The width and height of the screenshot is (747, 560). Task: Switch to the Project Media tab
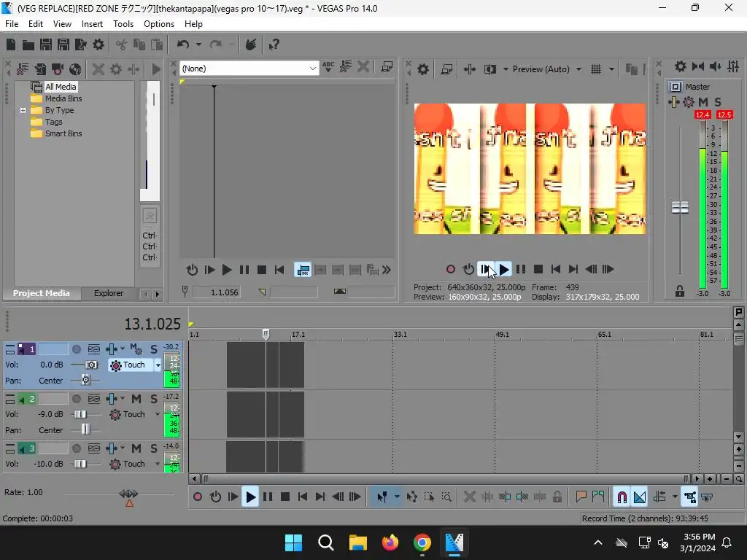click(x=42, y=293)
